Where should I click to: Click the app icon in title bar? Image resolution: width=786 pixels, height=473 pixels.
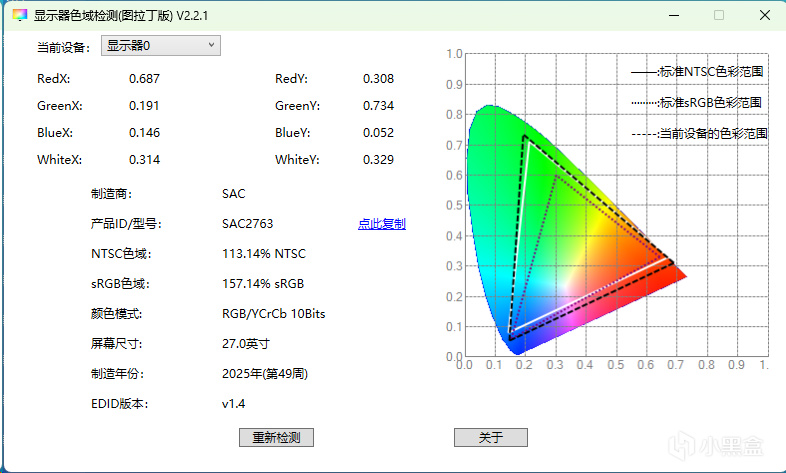[x=19, y=15]
